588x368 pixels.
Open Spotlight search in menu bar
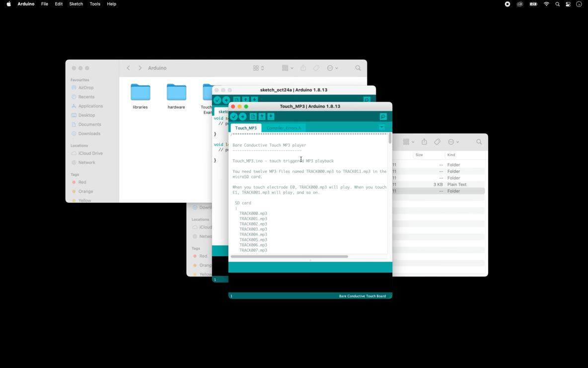(558, 4)
